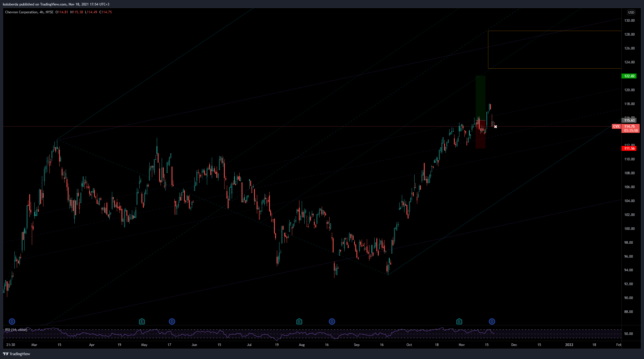644x359 pixels.
Task: Click the 124.00 price axis label
Action: pos(629,62)
